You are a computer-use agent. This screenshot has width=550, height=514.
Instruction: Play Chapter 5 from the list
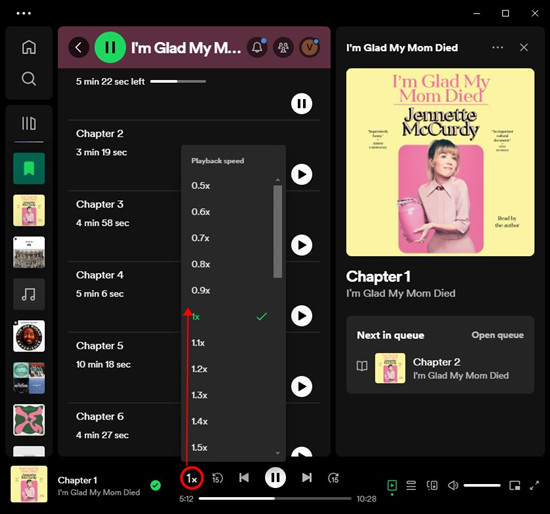click(301, 386)
